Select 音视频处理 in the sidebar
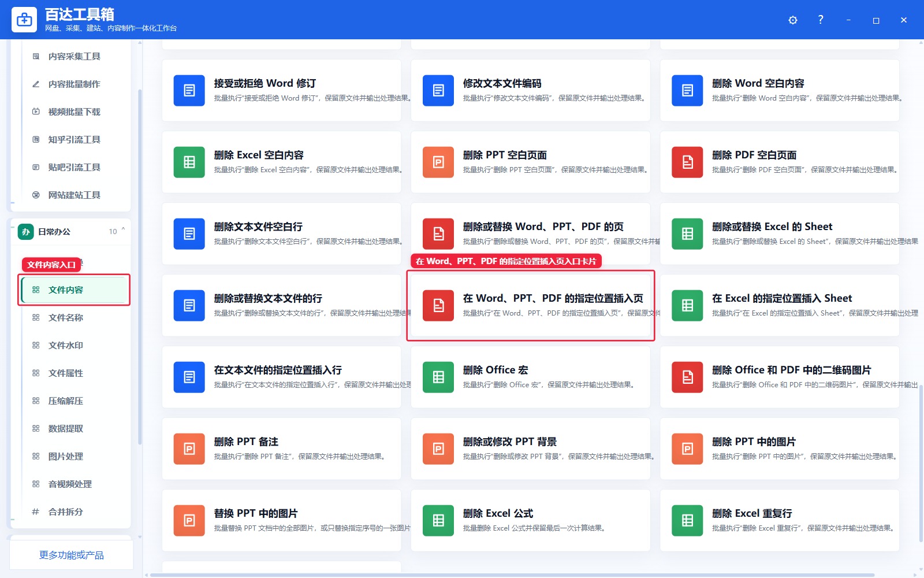924x578 pixels. (x=74, y=484)
